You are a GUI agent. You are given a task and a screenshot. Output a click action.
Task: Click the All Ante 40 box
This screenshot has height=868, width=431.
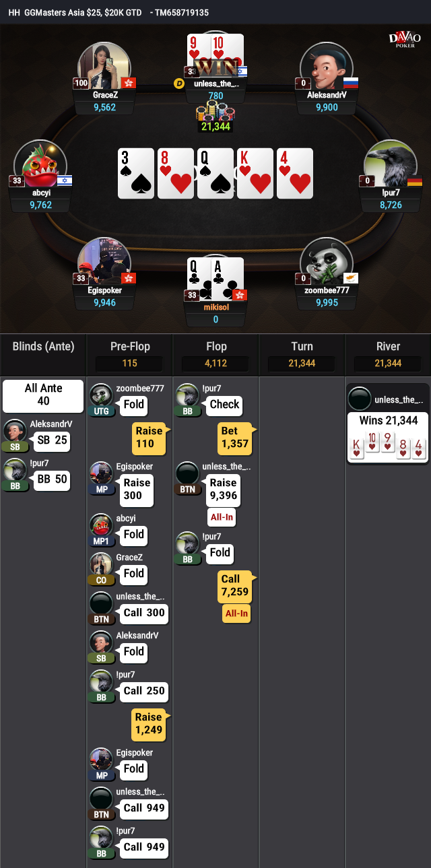point(43,395)
